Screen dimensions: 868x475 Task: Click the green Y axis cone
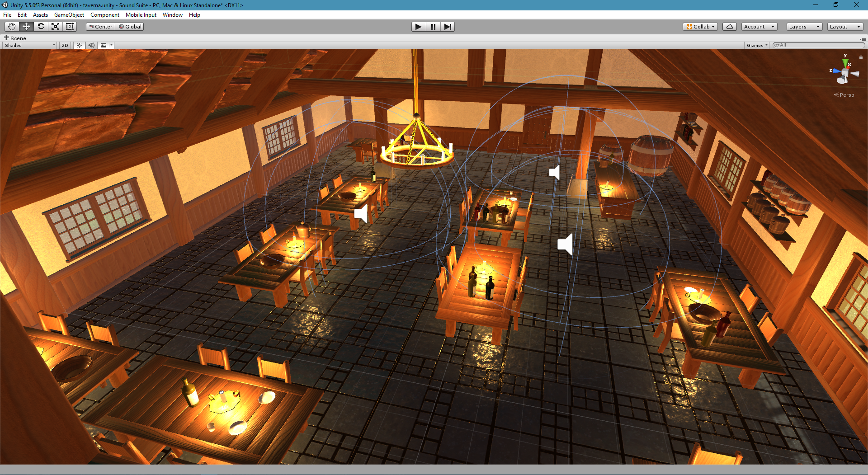[845, 62]
